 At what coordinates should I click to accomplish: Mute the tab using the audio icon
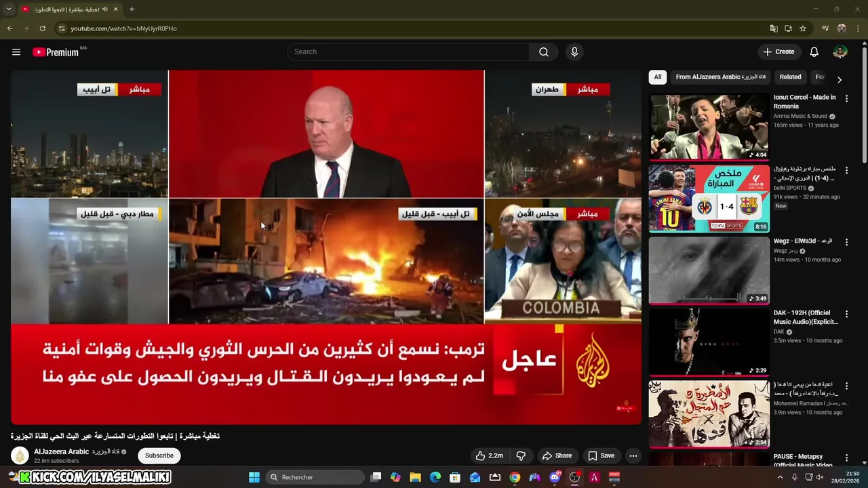[x=104, y=9]
